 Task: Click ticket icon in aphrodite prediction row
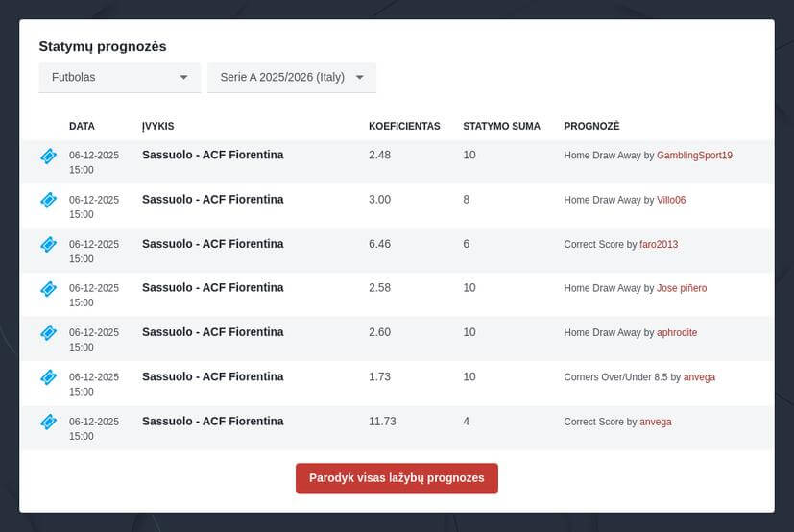(48, 333)
